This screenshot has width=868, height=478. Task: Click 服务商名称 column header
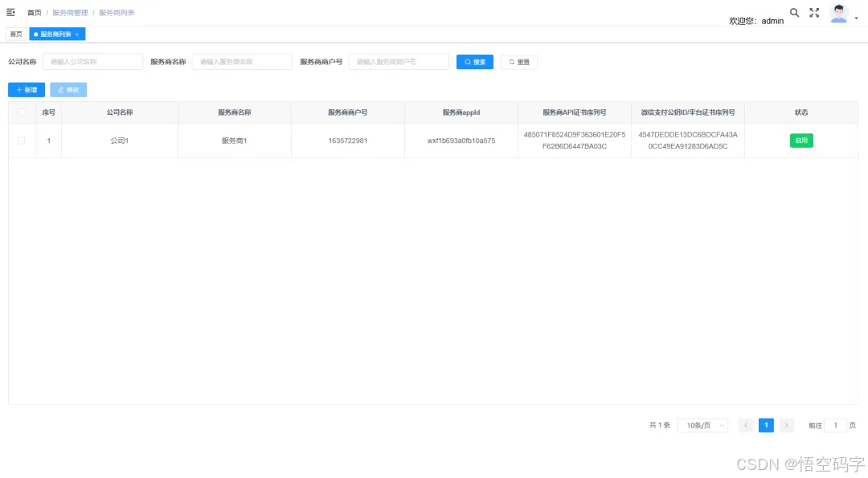pyautogui.click(x=234, y=112)
